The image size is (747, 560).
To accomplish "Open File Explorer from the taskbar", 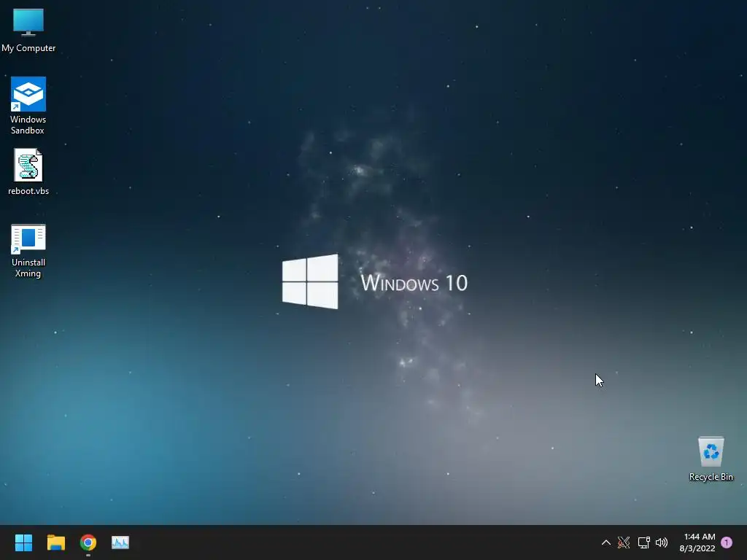I will [55, 542].
